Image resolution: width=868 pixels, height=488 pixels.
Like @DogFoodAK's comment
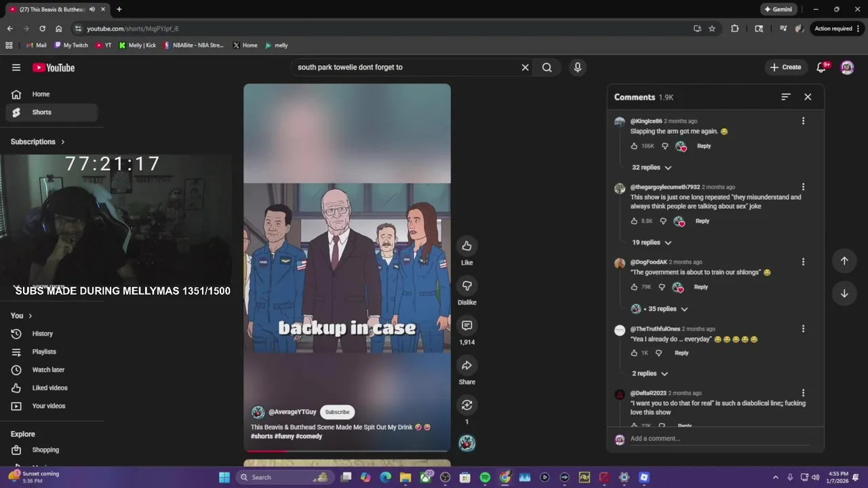[634, 287]
